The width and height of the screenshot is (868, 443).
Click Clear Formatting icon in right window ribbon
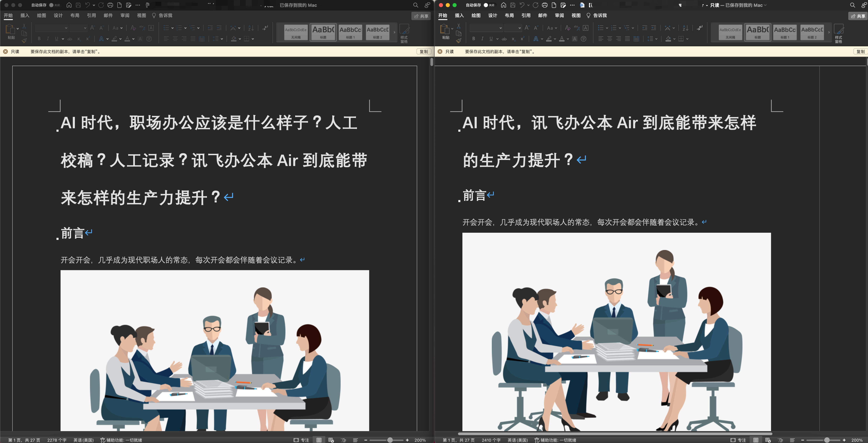pyautogui.click(x=567, y=28)
